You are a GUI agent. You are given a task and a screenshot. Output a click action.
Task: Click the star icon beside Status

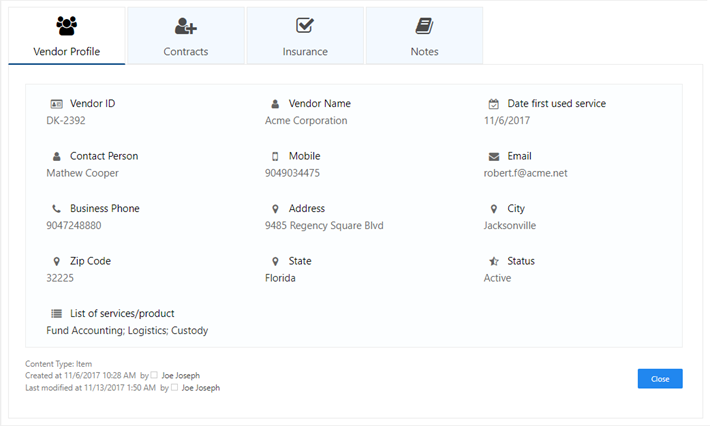pos(494,261)
